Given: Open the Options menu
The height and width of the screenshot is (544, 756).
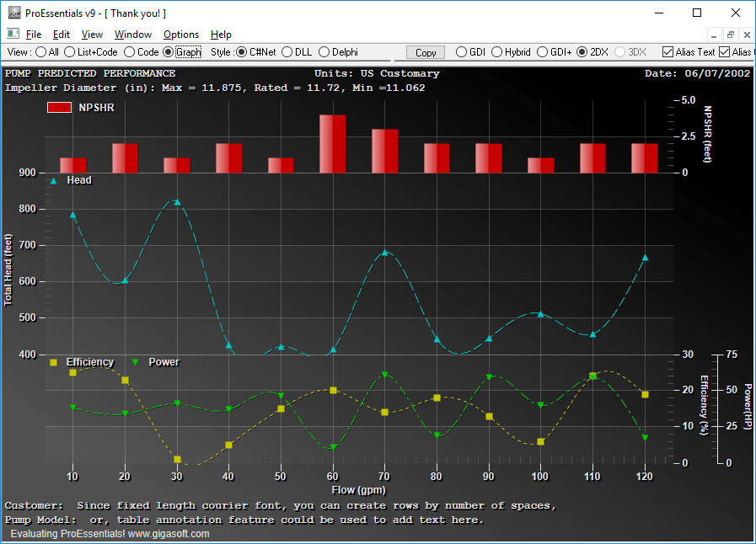Looking at the screenshot, I should [x=181, y=35].
